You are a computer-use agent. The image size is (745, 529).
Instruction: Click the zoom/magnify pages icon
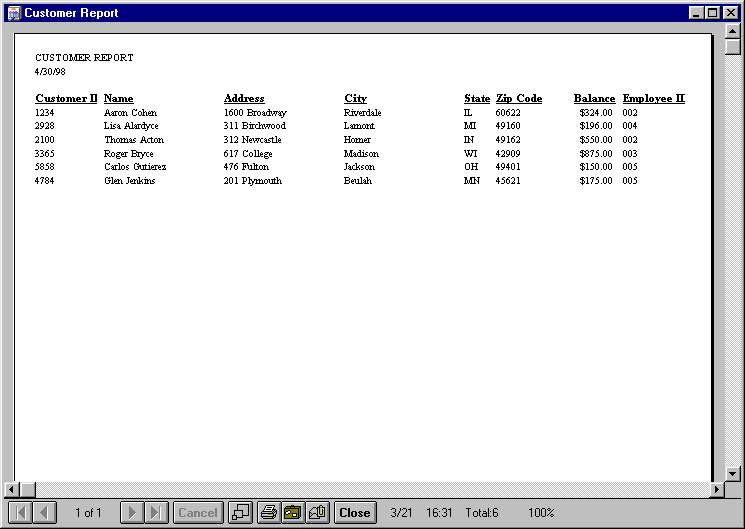[240, 513]
